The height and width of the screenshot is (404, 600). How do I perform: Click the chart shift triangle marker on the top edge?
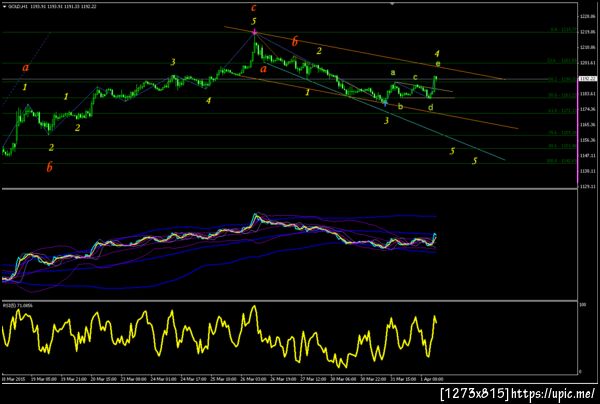392,3
